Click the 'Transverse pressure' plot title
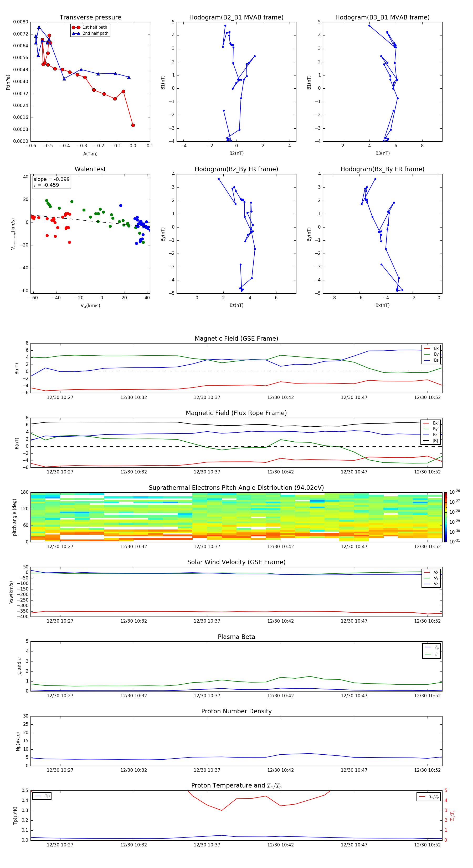This screenshot has width=473, height=868. (90, 18)
